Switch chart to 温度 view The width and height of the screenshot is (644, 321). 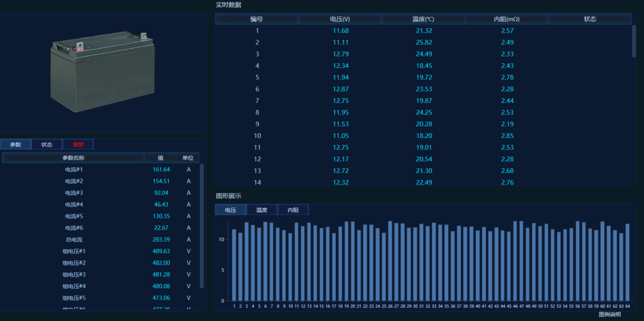pyautogui.click(x=262, y=210)
